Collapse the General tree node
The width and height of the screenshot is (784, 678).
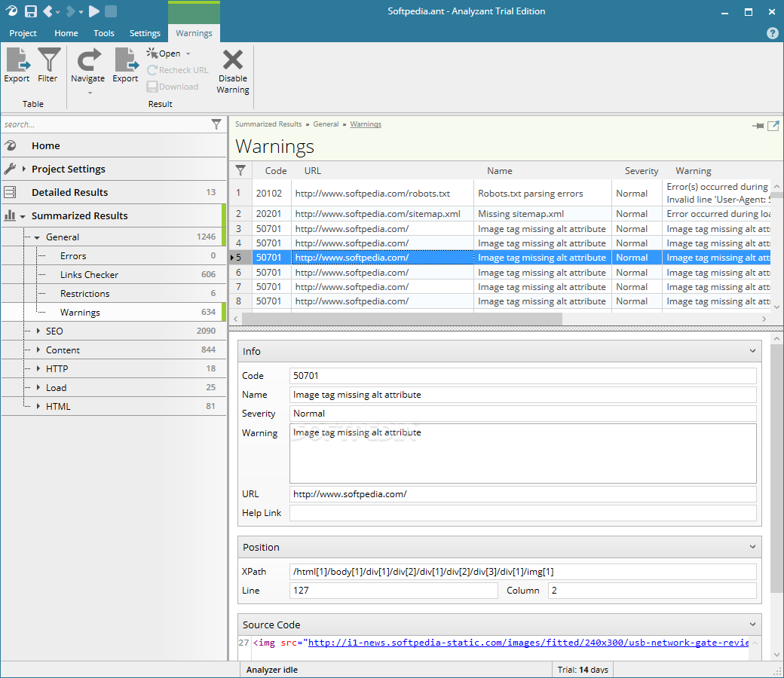click(37, 238)
